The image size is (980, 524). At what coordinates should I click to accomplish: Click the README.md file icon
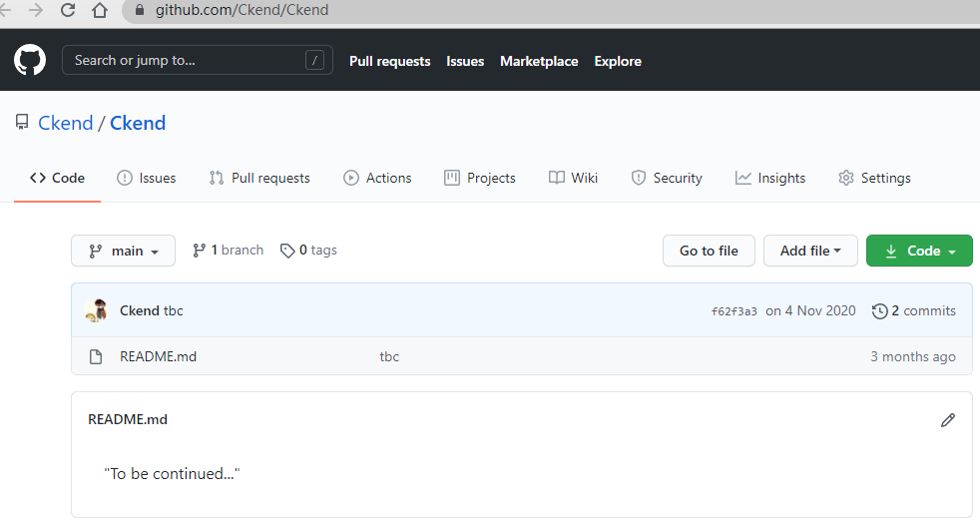96,356
